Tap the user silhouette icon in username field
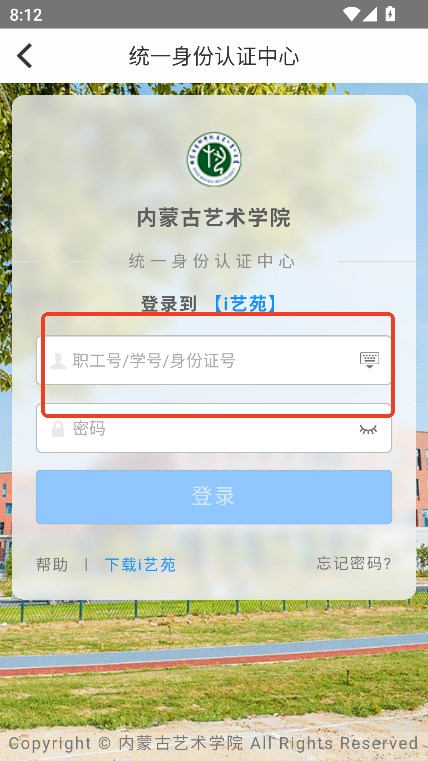 click(x=58, y=361)
